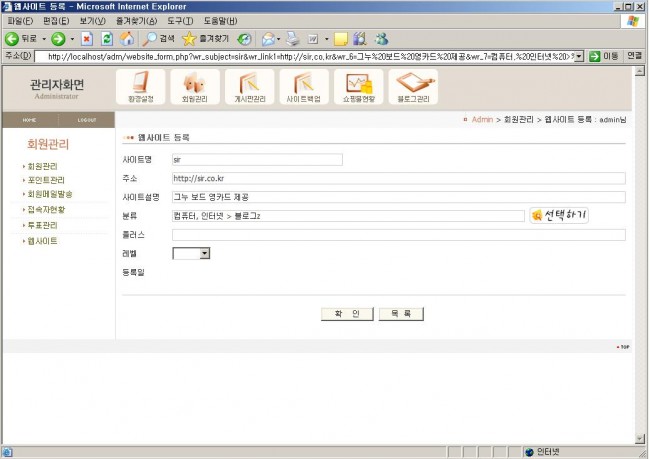Image resolution: width=650 pixels, height=459 pixels.
Task: Click the 사이트설명 input field
Action: [x=398, y=197]
